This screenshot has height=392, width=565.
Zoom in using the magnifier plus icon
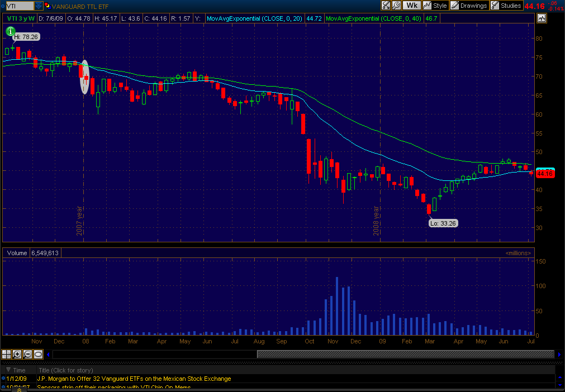17,354
